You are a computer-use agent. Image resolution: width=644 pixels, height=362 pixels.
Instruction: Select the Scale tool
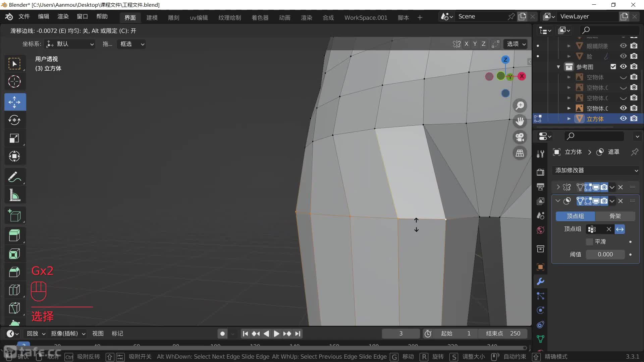point(15,138)
